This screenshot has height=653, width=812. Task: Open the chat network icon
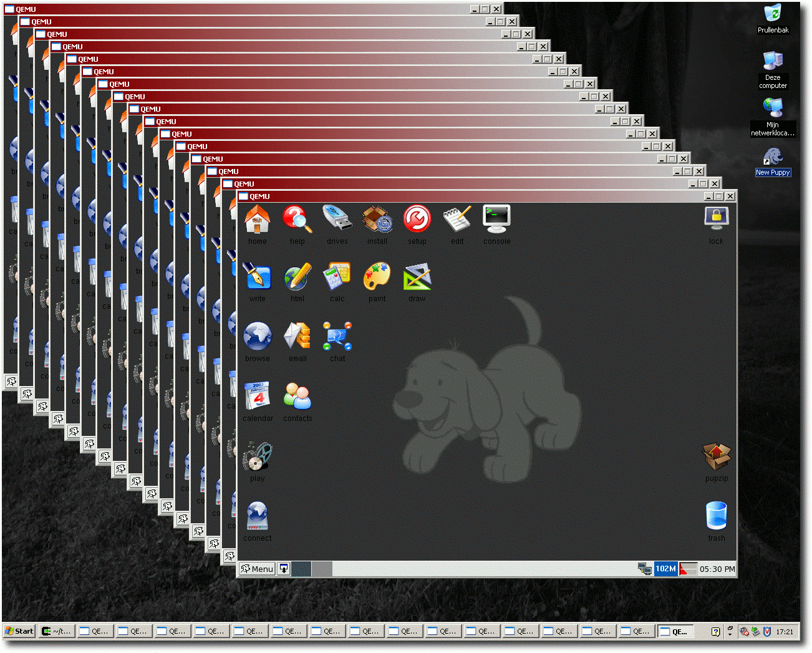click(x=337, y=337)
